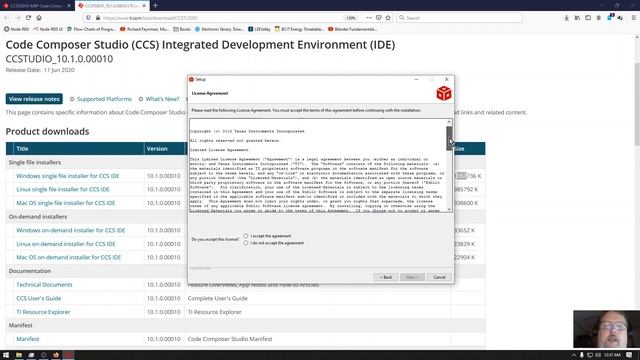Click the license text scroll up arrow
Image resolution: width=640 pixels, height=360 pixels.
click(449, 122)
